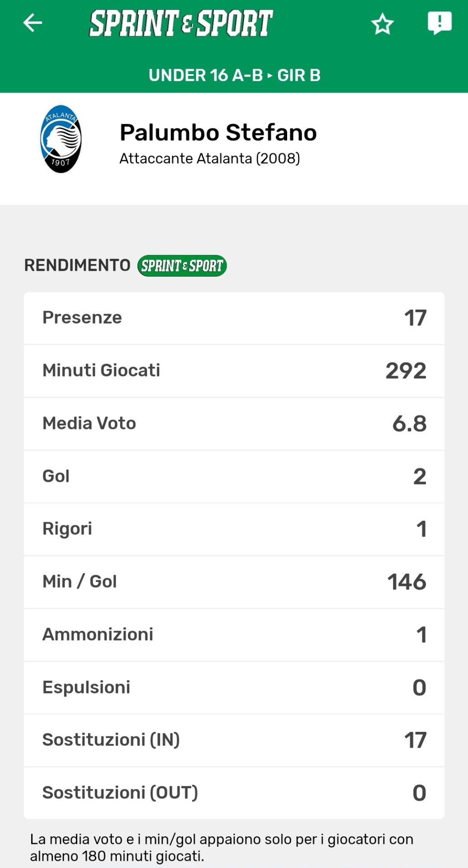Tap the green Sprint & Sport badge beside Rendimento
Screen dimensions: 468x868
(182, 266)
